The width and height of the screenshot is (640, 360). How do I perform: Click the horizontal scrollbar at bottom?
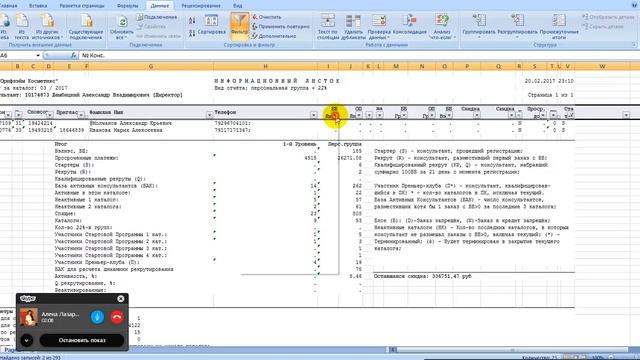[x=512, y=350]
